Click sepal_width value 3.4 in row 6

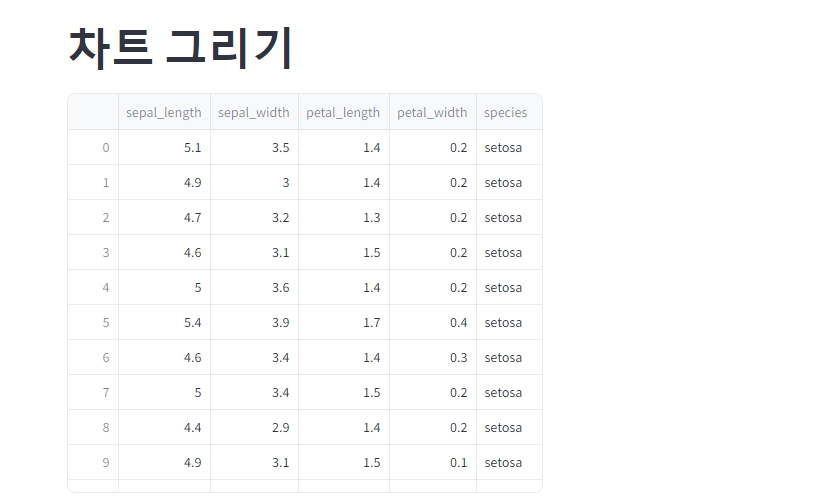[x=254, y=357]
